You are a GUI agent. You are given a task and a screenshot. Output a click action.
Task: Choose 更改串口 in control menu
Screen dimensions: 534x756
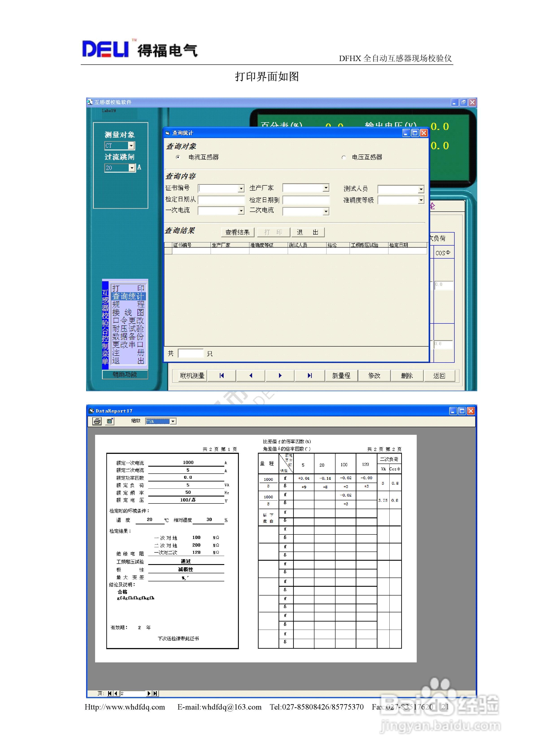click(x=128, y=344)
